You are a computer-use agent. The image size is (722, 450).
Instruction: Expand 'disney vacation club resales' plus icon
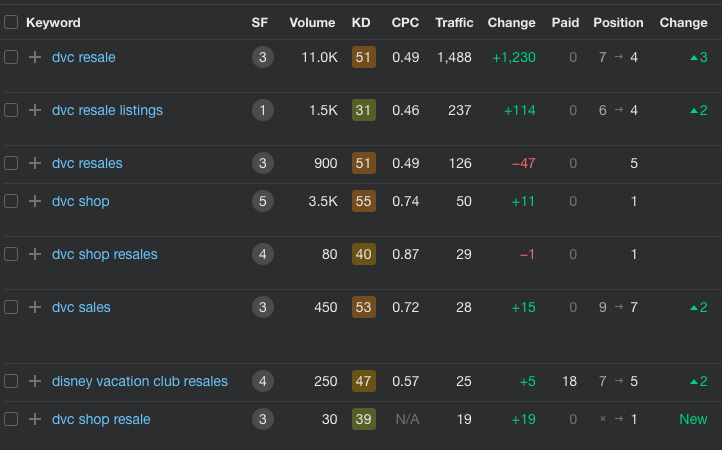(x=35, y=381)
